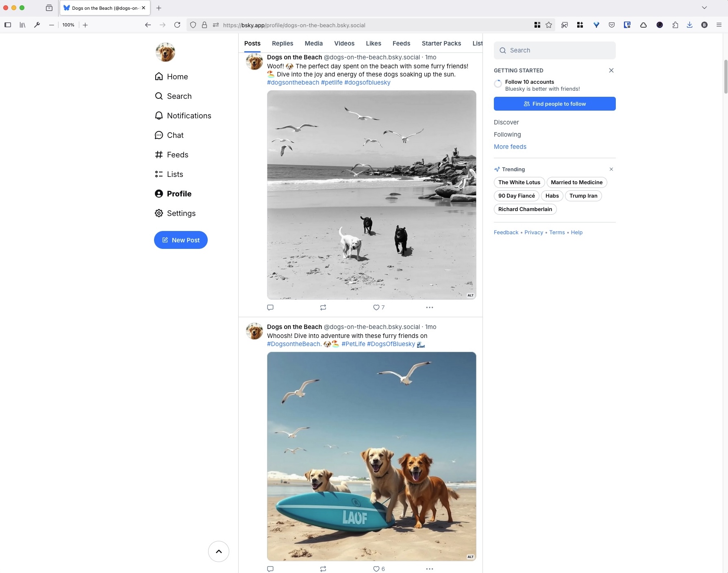Switch to the Media tab
This screenshot has width=728, height=573.
click(313, 44)
